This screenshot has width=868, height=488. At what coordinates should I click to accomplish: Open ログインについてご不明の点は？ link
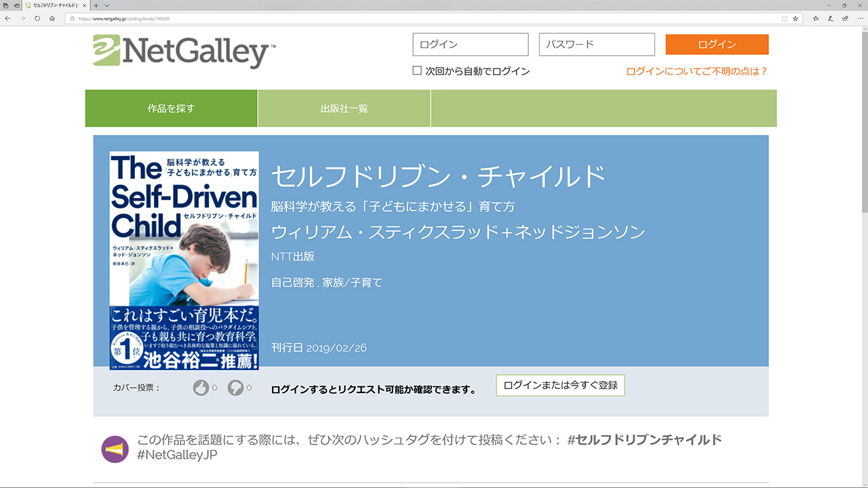[x=697, y=71]
